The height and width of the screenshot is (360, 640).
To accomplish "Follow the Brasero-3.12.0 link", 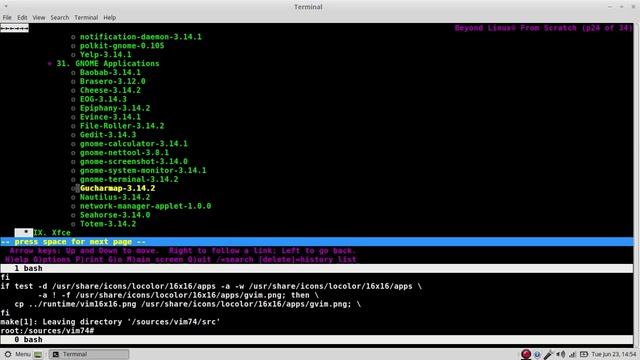I will click(113, 81).
